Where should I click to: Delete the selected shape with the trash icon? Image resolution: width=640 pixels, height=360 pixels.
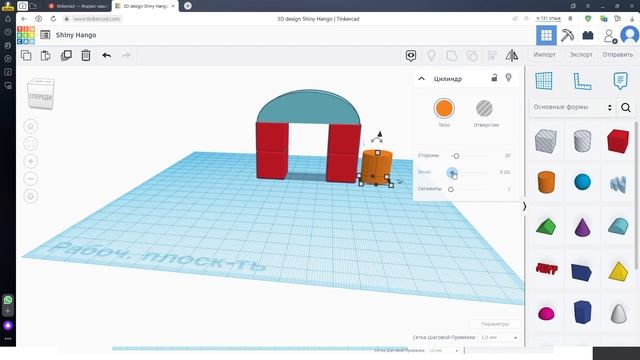point(86,55)
